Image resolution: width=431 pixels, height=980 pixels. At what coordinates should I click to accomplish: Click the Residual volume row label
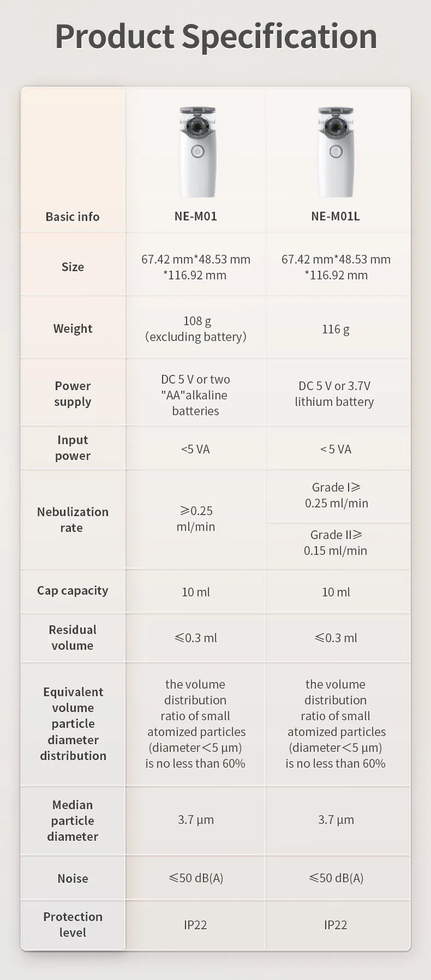click(73, 637)
